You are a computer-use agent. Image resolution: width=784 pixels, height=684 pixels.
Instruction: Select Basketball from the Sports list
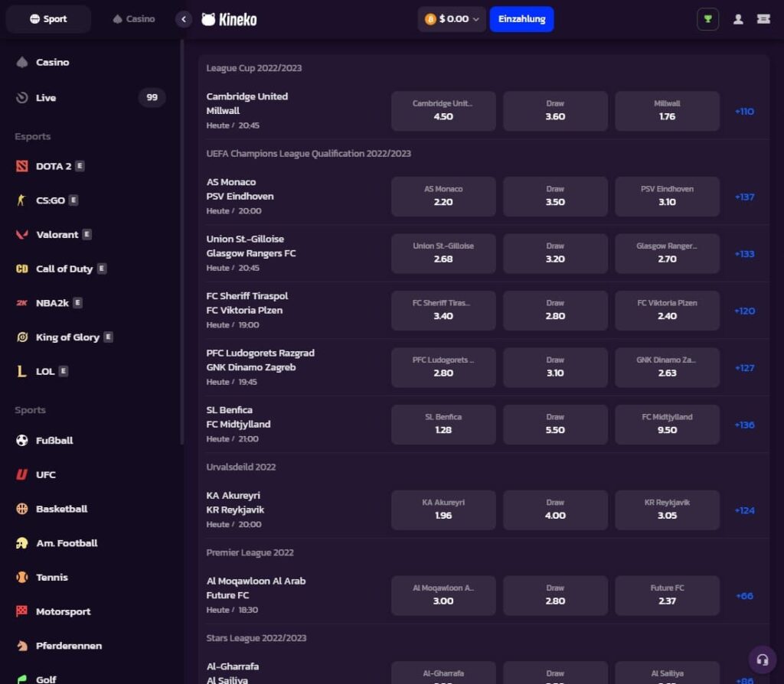61,509
